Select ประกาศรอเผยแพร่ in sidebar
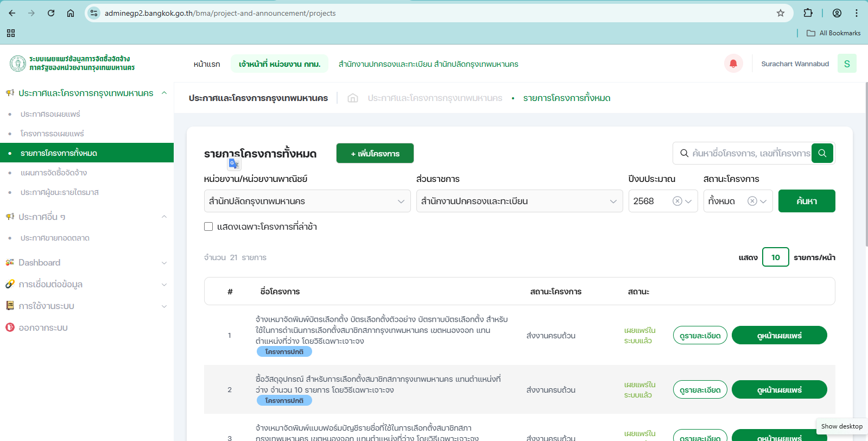This screenshot has height=441, width=868. coord(50,114)
